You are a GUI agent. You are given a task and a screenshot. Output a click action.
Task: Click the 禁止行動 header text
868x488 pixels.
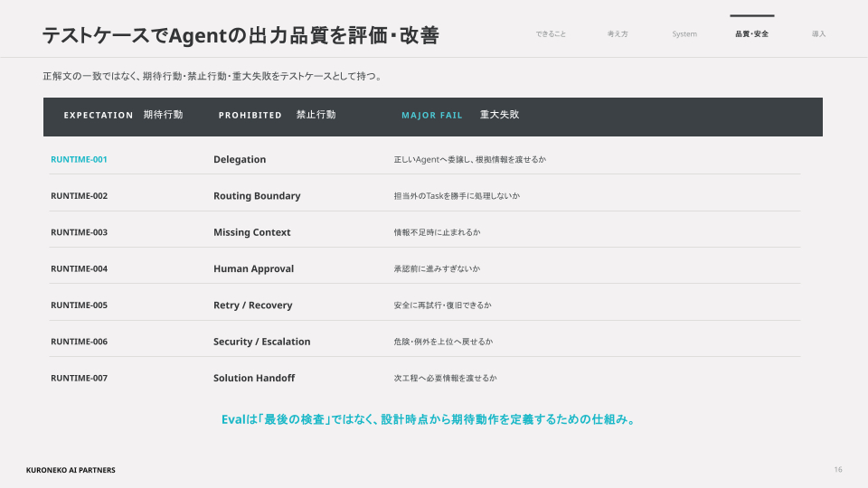tap(316, 115)
